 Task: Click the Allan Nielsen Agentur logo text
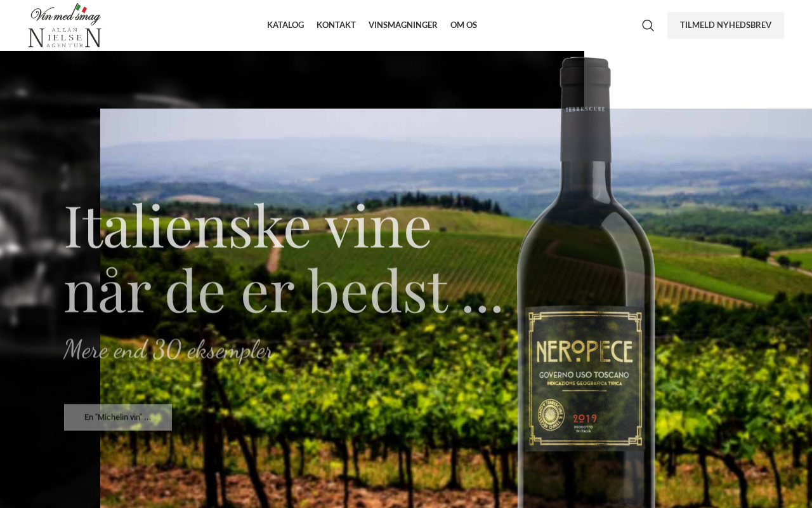(x=65, y=37)
